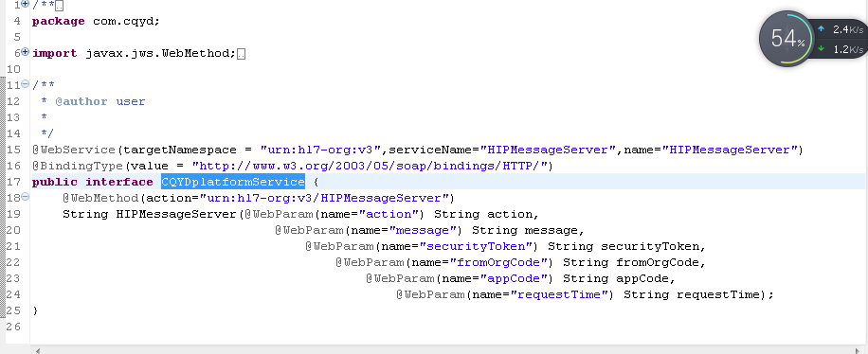Click the soap bindings HTTP URL string

pyautogui.click(x=370, y=166)
